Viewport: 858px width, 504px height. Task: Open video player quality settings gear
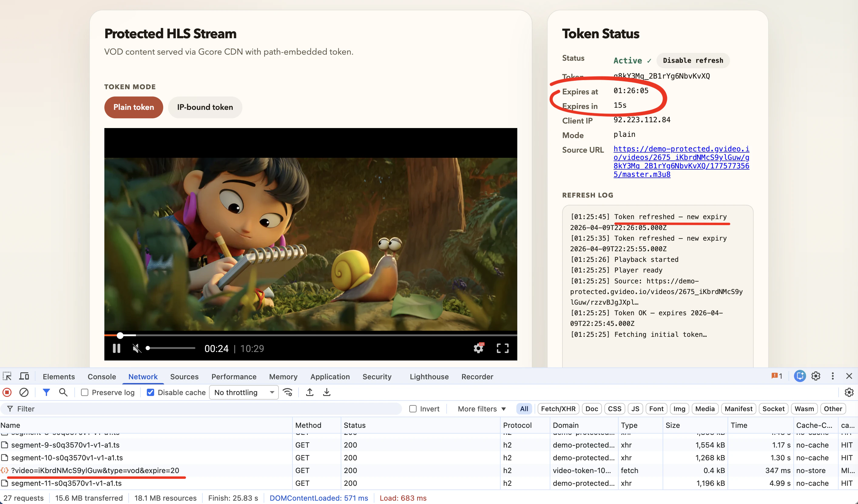pos(479,348)
